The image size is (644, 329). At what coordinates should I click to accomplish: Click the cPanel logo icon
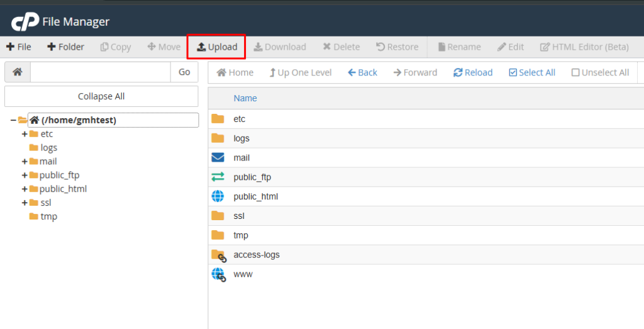click(x=24, y=22)
